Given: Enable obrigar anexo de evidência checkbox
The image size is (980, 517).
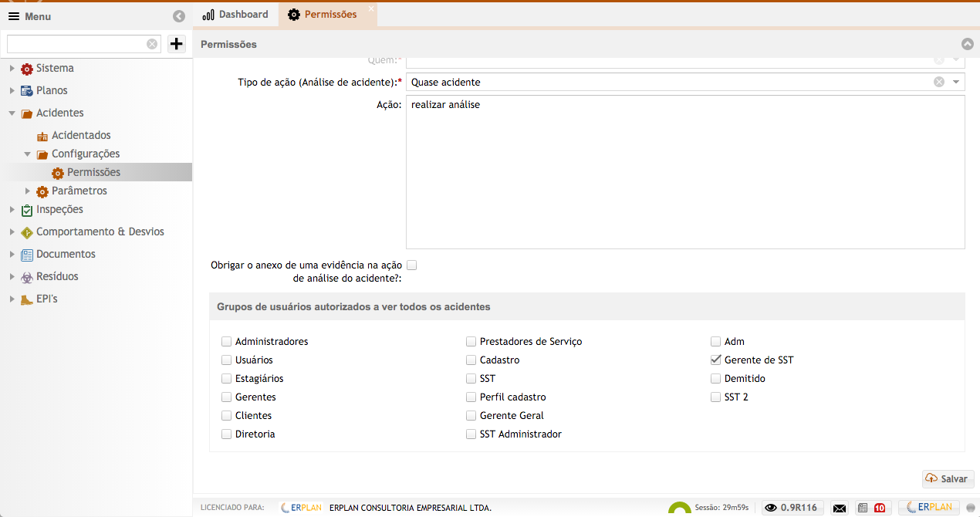Looking at the screenshot, I should pyautogui.click(x=411, y=265).
